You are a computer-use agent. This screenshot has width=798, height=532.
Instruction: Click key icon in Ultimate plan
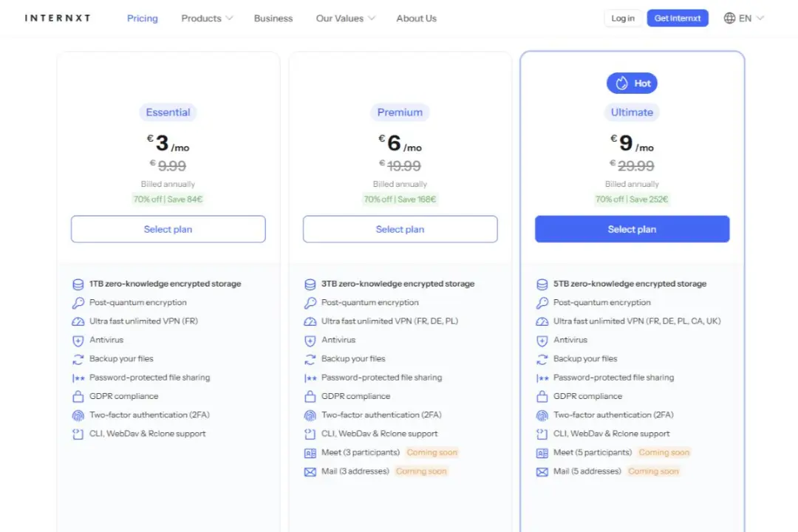click(x=542, y=303)
